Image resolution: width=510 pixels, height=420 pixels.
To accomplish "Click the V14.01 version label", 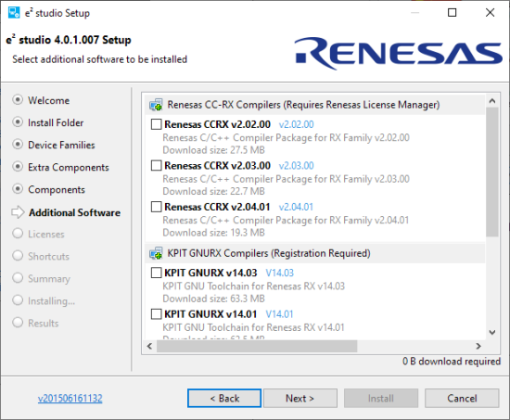I will coord(279,314).
